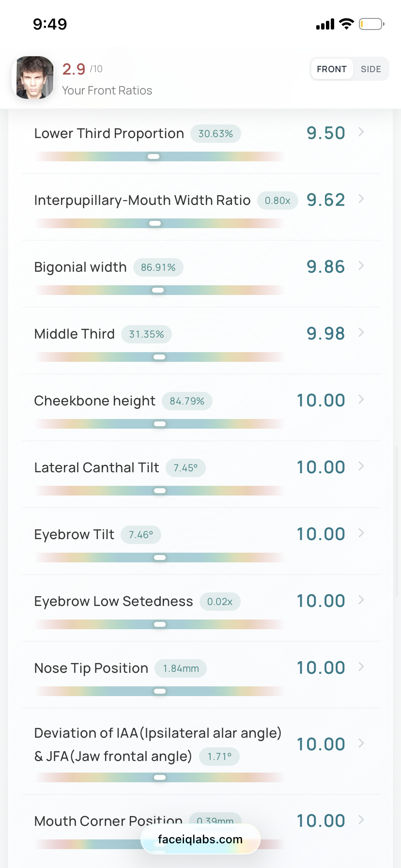Tap the profile face thumbnail
Image resolution: width=401 pixels, height=868 pixels.
click(x=33, y=77)
